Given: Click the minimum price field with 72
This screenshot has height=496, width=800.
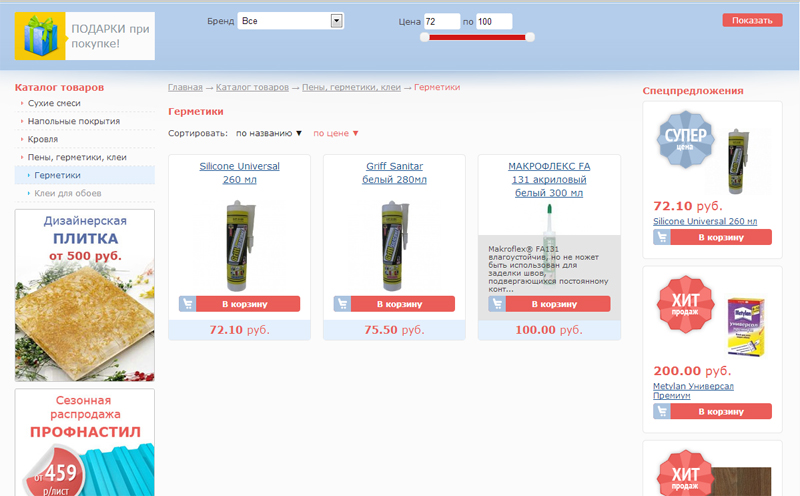Looking at the screenshot, I should [x=442, y=21].
